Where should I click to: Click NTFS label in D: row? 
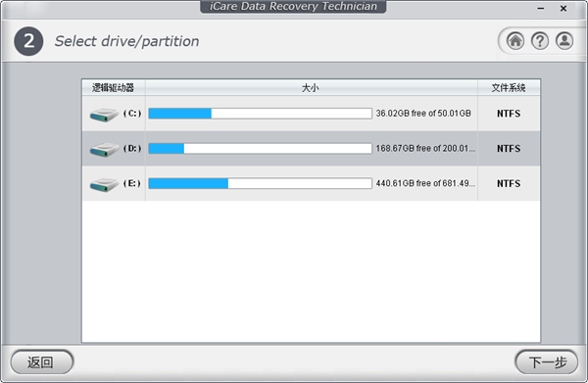tap(509, 149)
